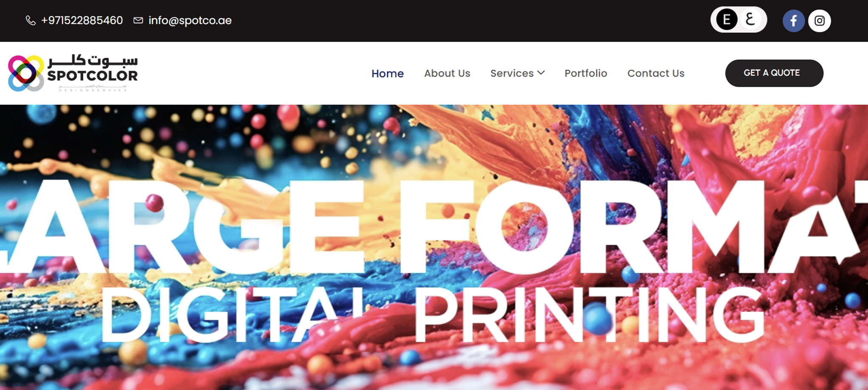Click the Arabic سبوت كلر logo text
Viewport: 868px width, 390px height.
[x=93, y=62]
